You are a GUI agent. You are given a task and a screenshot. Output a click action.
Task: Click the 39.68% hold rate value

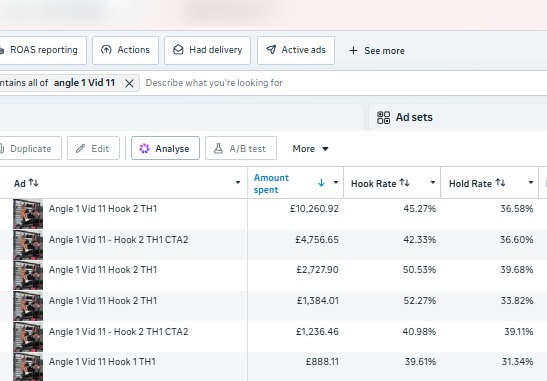(x=517, y=270)
